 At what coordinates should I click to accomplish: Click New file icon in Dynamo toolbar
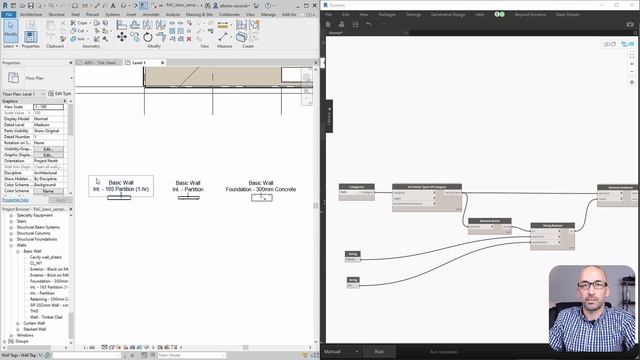coord(328,24)
